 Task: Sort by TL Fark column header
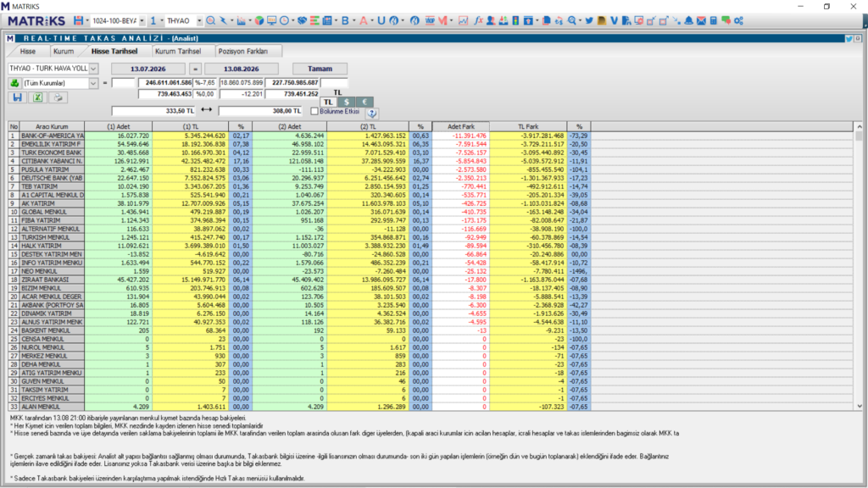(528, 127)
